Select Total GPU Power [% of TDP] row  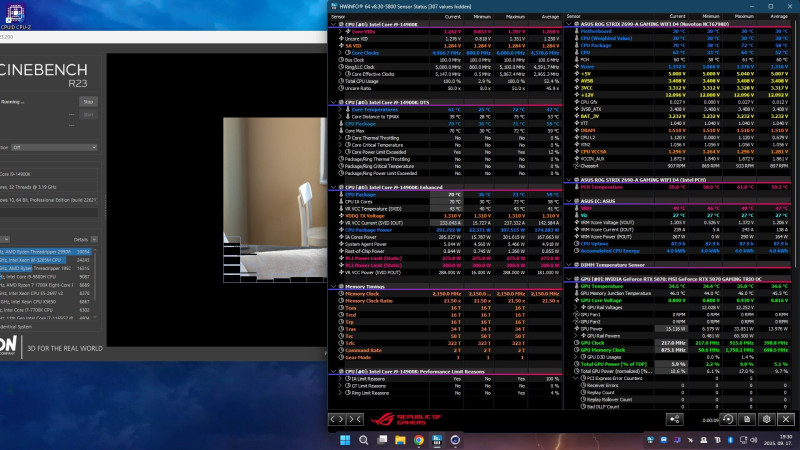[679, 364]
